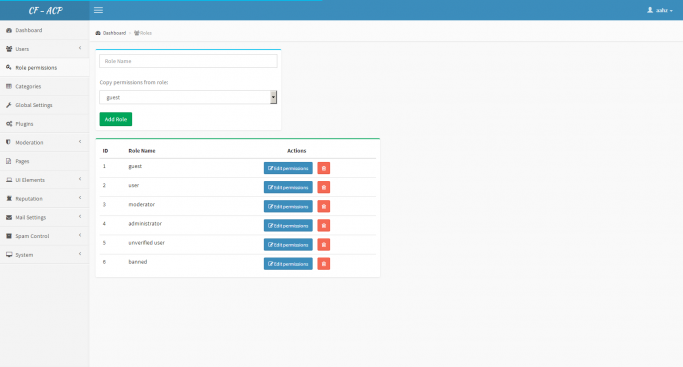Viewport: 683px width, 367px height.
Task: Go to Plugins in sidebar
Action: click(44, 124)
